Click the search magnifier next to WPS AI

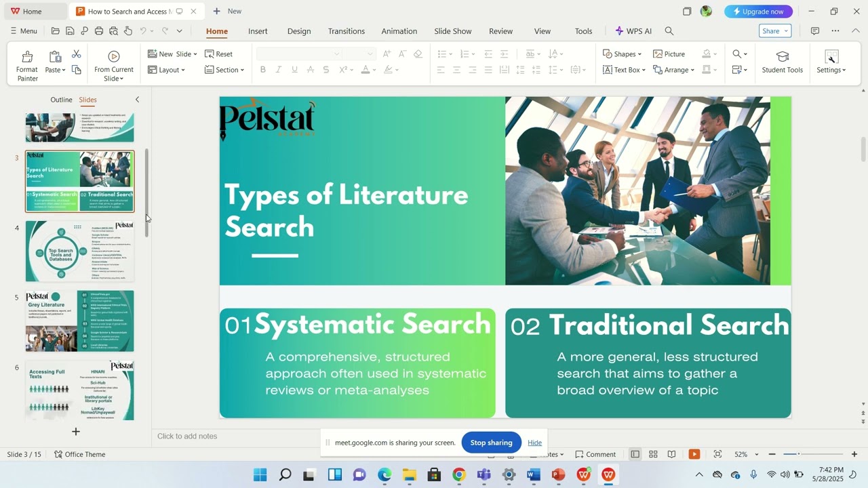[x=669, y=31]
